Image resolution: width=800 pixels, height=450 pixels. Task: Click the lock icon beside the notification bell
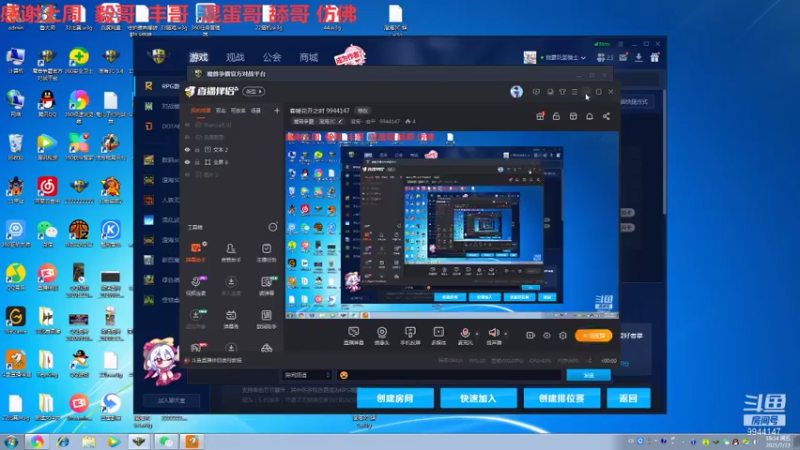556,116
